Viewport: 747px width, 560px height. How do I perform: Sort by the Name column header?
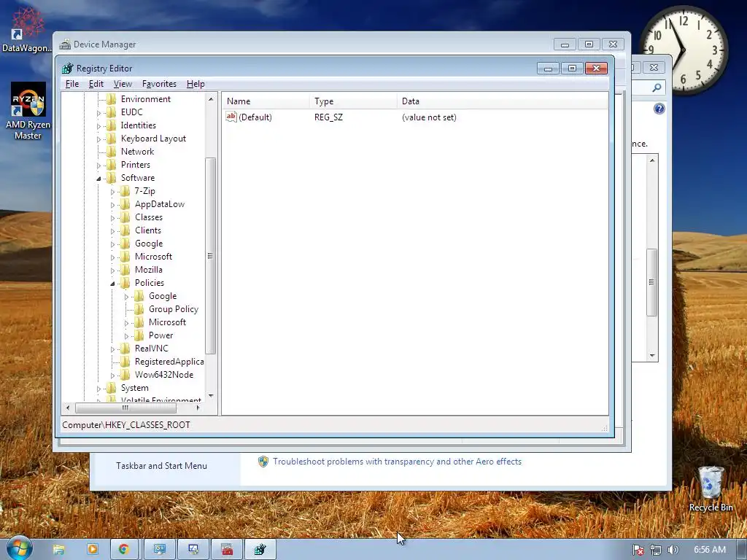pyautogui.click(x=266, y=101)
